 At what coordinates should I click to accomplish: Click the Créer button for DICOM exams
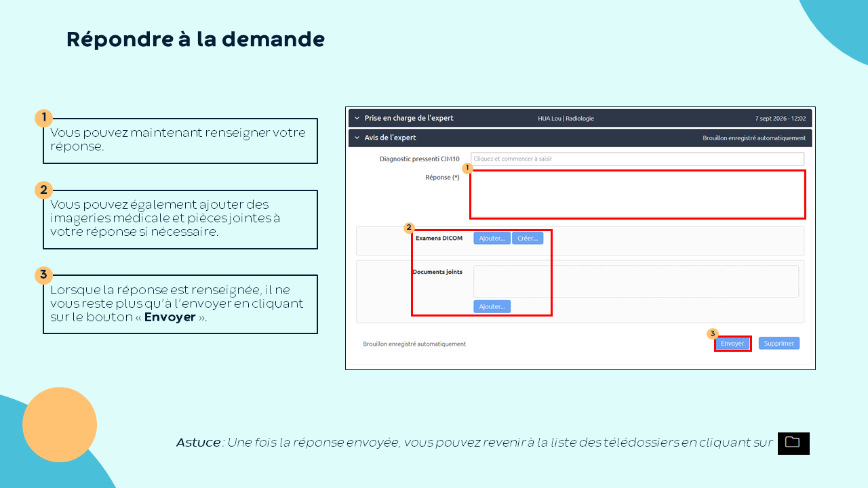pyautogui.click(x=528, y=239)
